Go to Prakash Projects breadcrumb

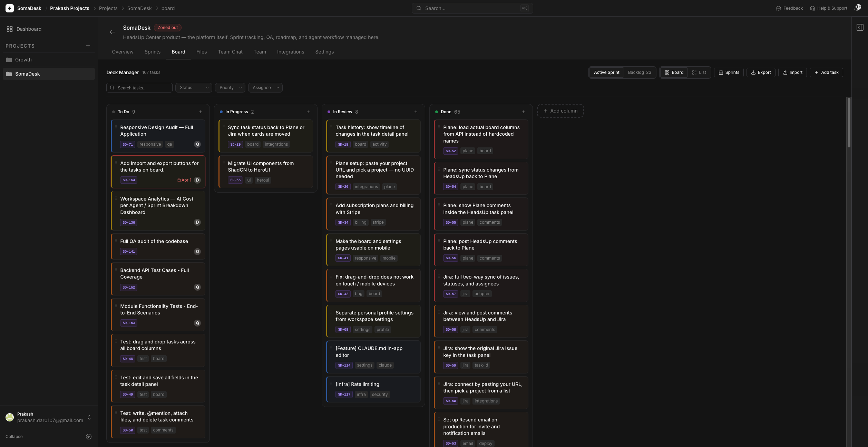click(70, 8)
